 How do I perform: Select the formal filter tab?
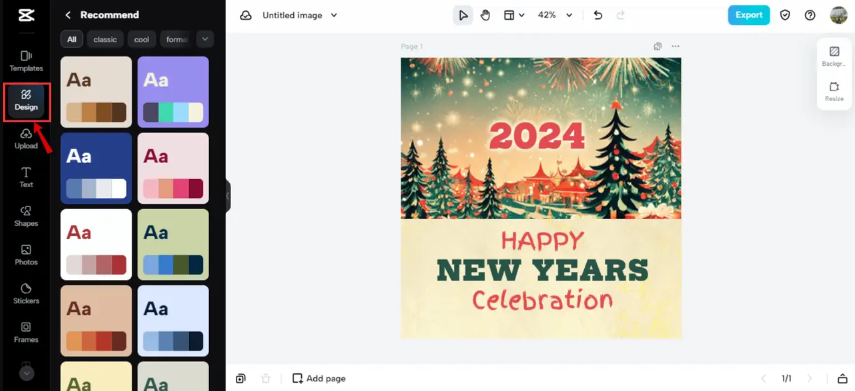tap(176, 39)
